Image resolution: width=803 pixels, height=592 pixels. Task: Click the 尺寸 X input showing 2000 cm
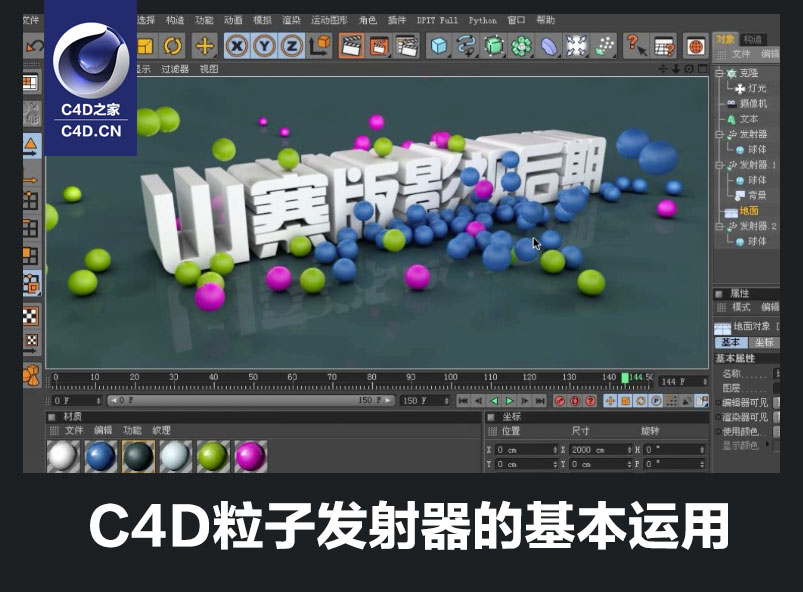tap(600, 452)
